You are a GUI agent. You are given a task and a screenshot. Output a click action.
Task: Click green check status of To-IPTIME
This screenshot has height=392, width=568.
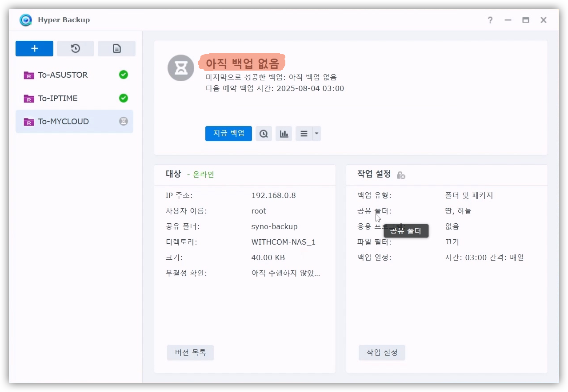(x=124, y=98)
